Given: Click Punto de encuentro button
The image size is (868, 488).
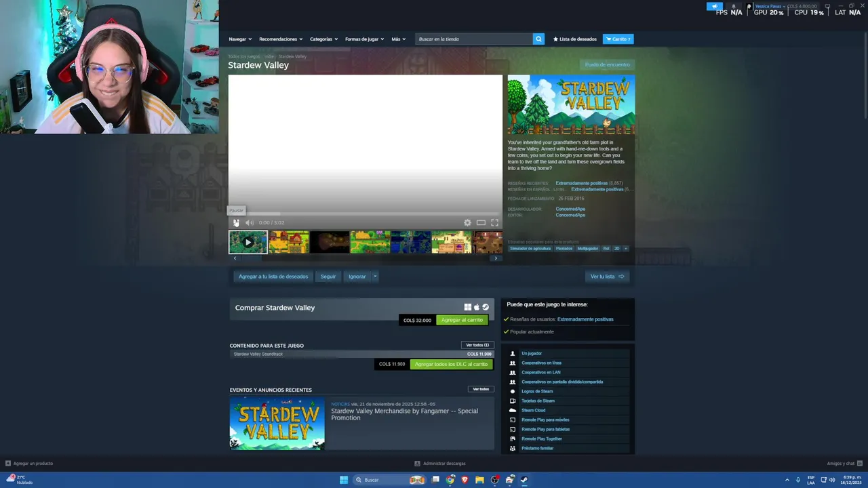Looking at the screenshot, I should [x=608, y=65].
